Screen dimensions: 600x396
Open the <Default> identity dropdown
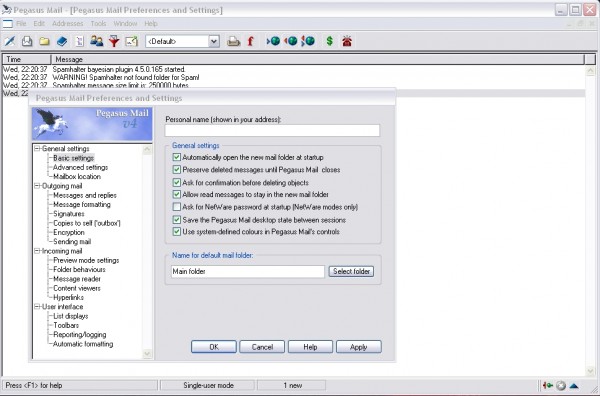(x=214, y=41)
